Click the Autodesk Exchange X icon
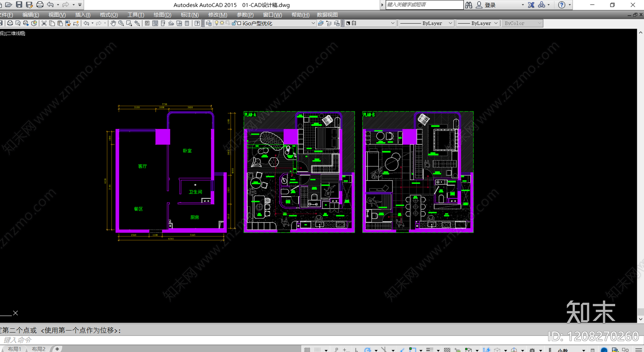 tap(531, 5)
